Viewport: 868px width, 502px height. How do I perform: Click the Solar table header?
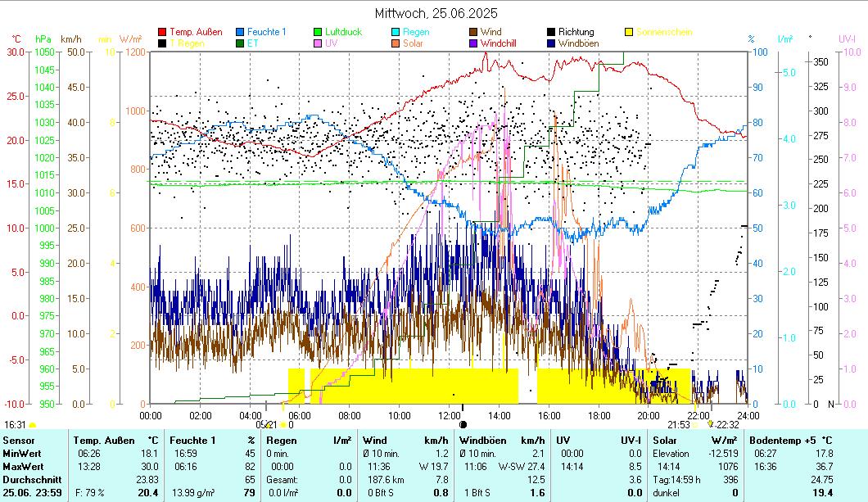click(664, 441)
